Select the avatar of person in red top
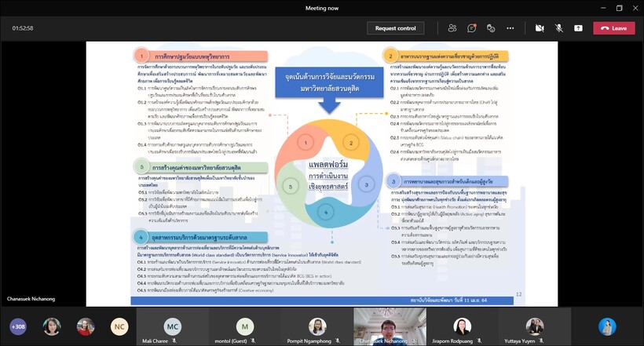This screenshot has height=346, width=644. 86,326
